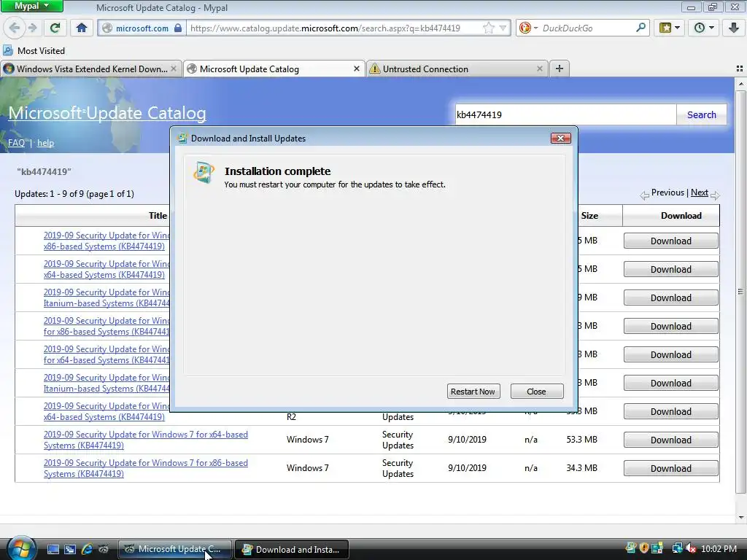The image size is (747, 560).
Task: Open the DuckDuckGo search engine dropdown
Action: (x=528, y=28)
